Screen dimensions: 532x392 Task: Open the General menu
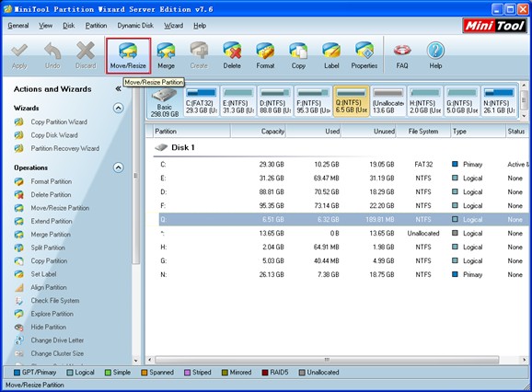18,26
